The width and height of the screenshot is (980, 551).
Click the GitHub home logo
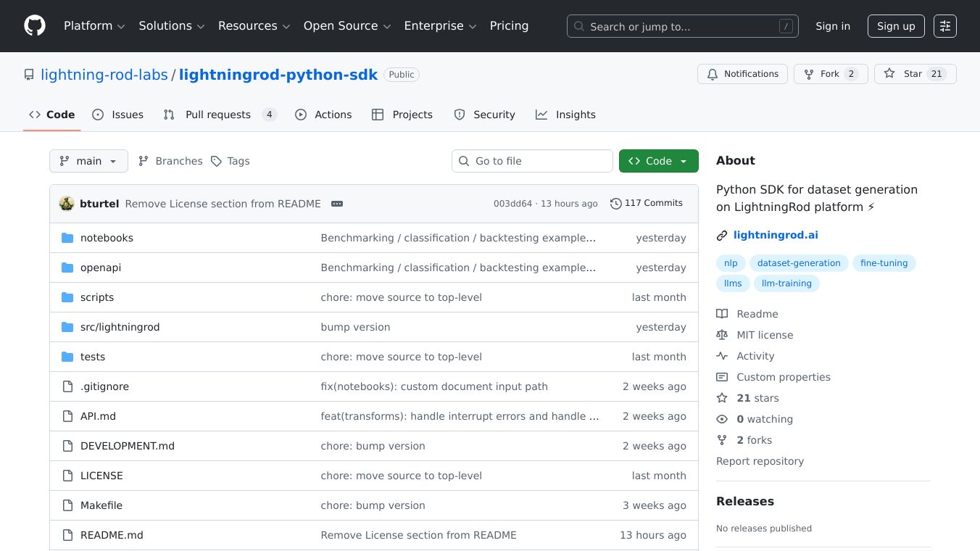(34, 25)
